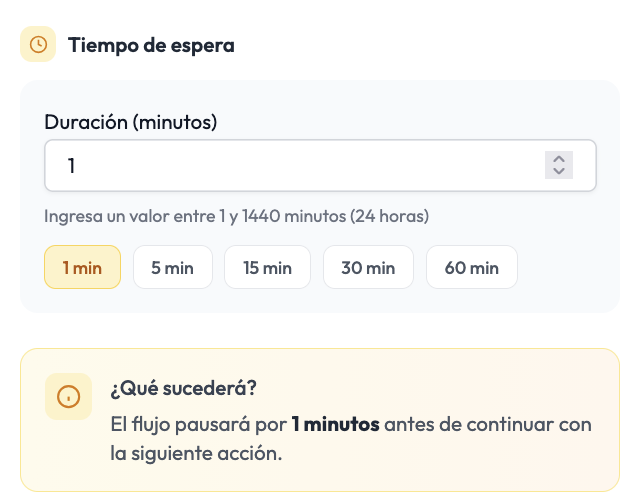Click the ¿Qué sucederá? heading
The width and height of the screenshot is (642, 502).
[183, 388]
